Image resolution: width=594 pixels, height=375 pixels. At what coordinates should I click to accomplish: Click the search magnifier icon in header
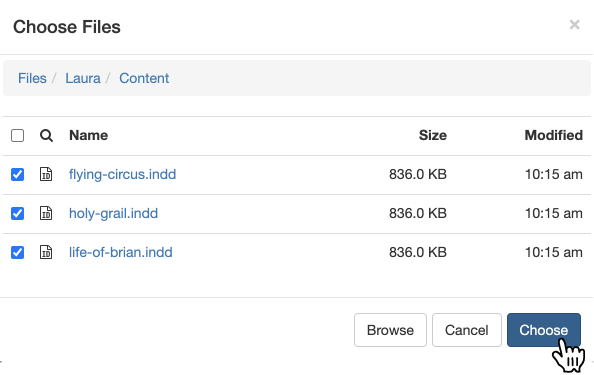46,135
